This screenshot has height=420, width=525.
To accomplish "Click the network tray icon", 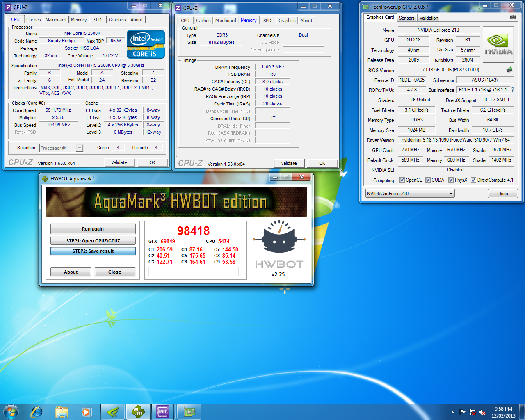I will tap(472, 412).
